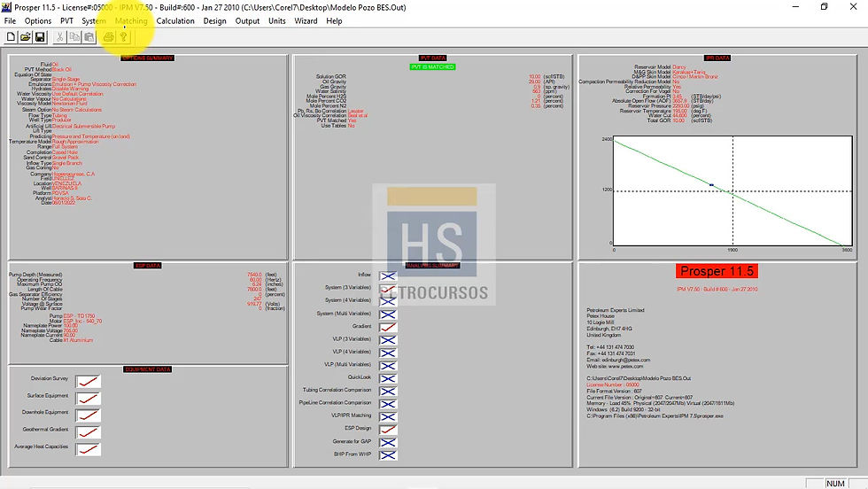868x489 pixels.
Task: Click the Downhole Equipment check box
Action: pos(88,415)
